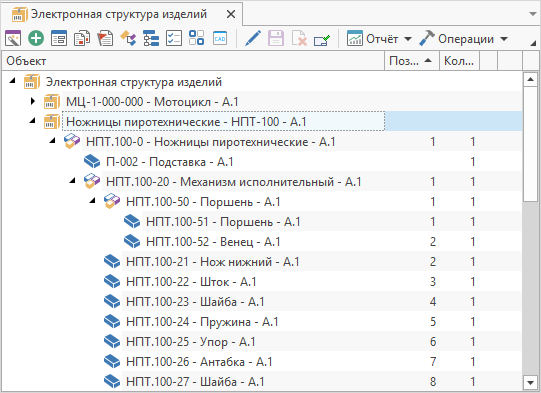The height and width of the screenshot is (393, 541).
Task: Click assembly icon of НПТ.100-20 row
Action: (x=92, y=181)
